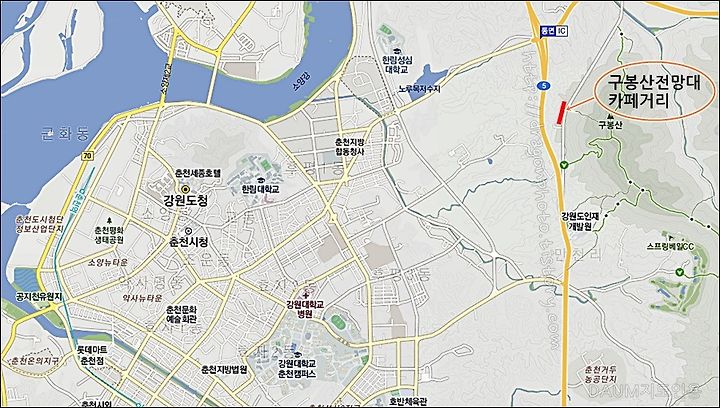720x408 pixels.
Task: Click the 노루목저수지 reservoir label
Action: pos(420,89)
